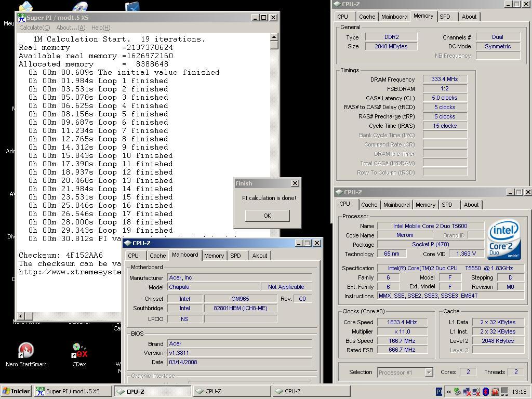Click the memory Size value 2048 MBytes
This screenshot has width=532, height=399.
coord(391,46)
